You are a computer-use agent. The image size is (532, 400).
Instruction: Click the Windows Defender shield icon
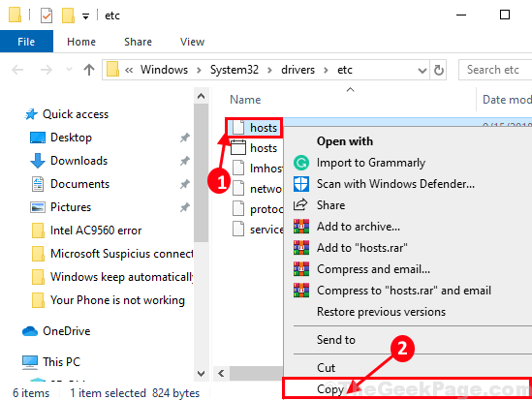tap(301, 184)
